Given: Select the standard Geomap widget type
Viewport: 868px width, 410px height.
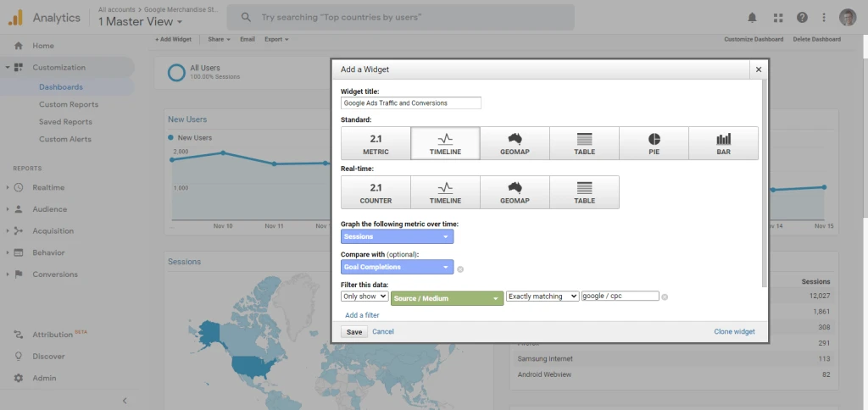Looking at the screenshot, I should pyautogui.click(x=515, y=143).
